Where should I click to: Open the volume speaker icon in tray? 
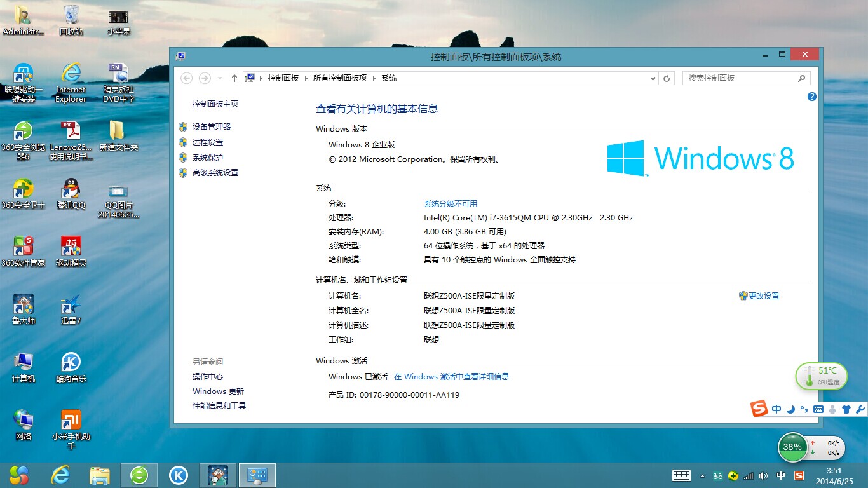point(763,475)
